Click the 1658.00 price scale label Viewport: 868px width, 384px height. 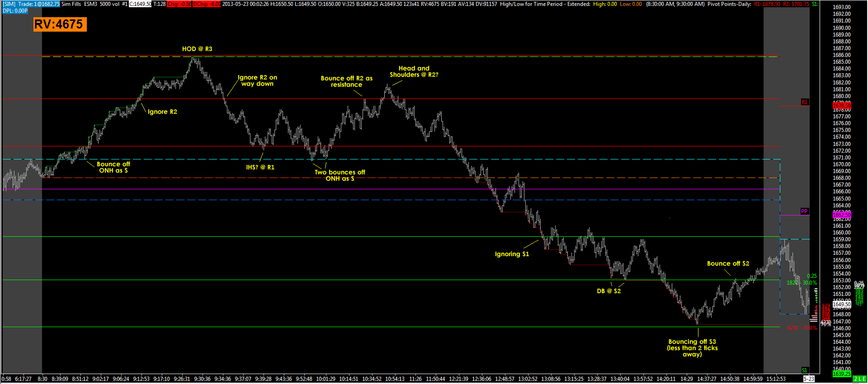tap(842, 246)
